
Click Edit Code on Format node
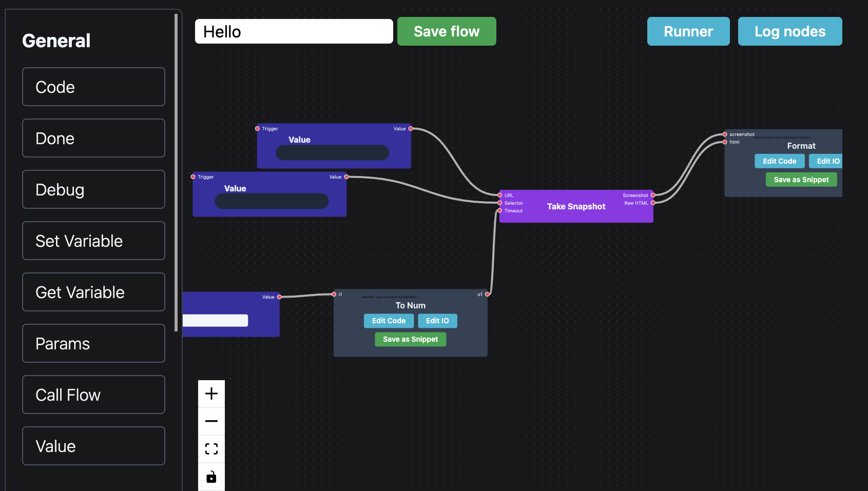tap(779, 161)
